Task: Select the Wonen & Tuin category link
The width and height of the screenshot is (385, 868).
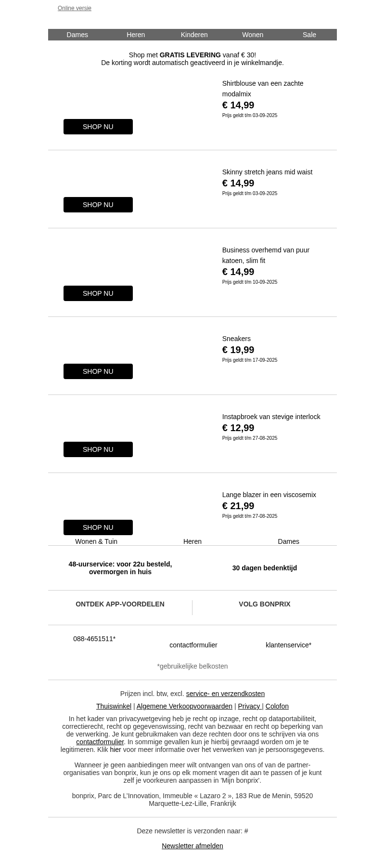Action: coord(96,541)
